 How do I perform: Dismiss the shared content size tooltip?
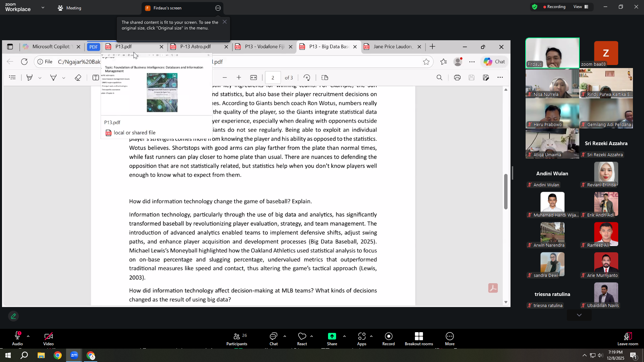pos(225,22)
